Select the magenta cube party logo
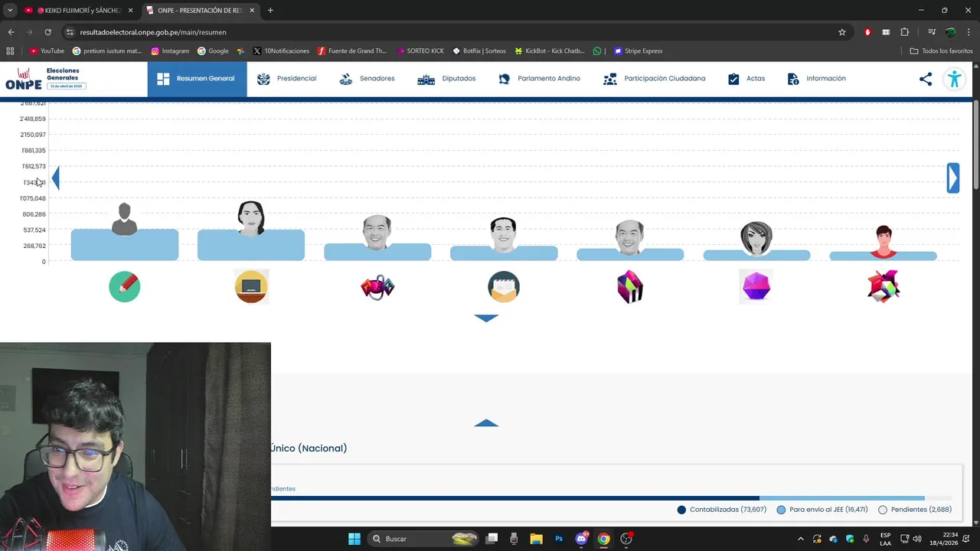The image size is (980, 551). coord(630,286)
